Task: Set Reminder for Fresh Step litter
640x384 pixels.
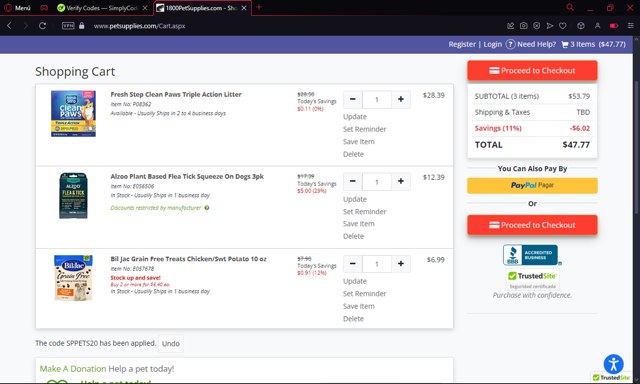Action: [364, 129]
